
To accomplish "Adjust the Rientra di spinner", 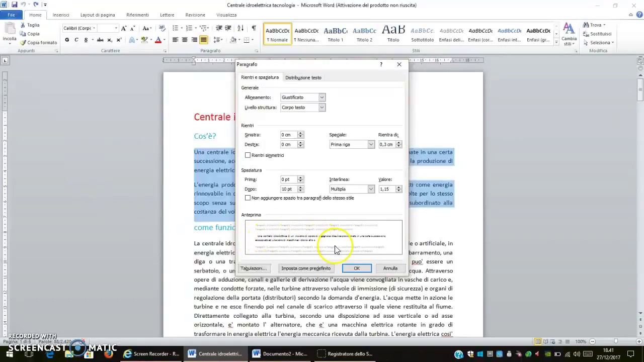I will coord(398,145).
